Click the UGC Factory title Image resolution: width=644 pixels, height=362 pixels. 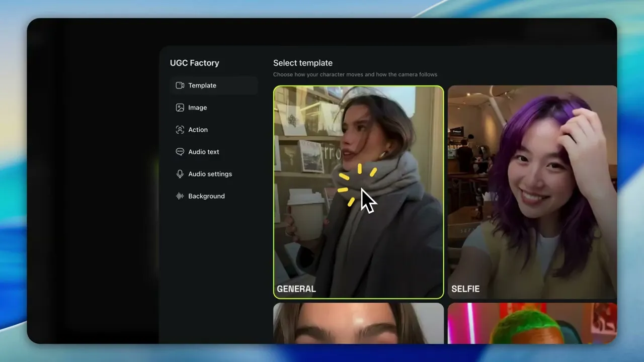(x=195, y=63)
